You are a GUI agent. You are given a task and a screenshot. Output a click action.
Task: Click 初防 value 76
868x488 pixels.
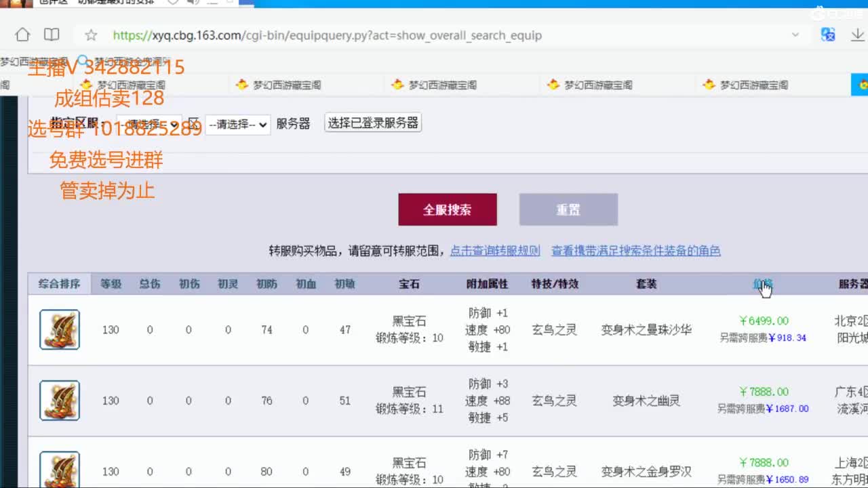coord(267,401)
